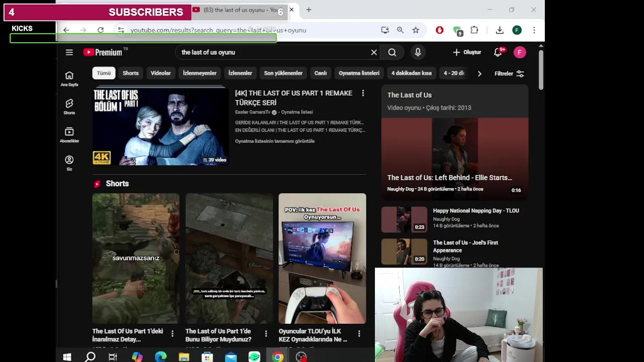Open options menu for the 4K playlist result
This screenshot has height=362, width=644.
pos(363,93)
